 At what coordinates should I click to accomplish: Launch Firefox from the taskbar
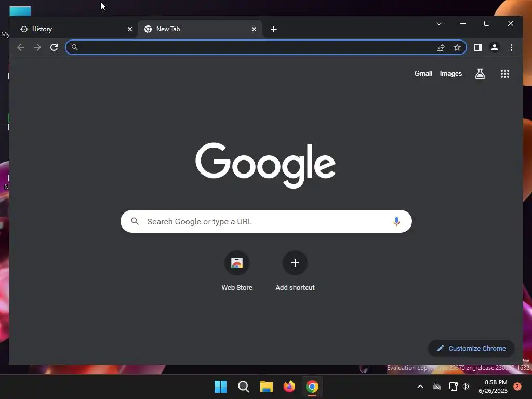tap(289, 387)
